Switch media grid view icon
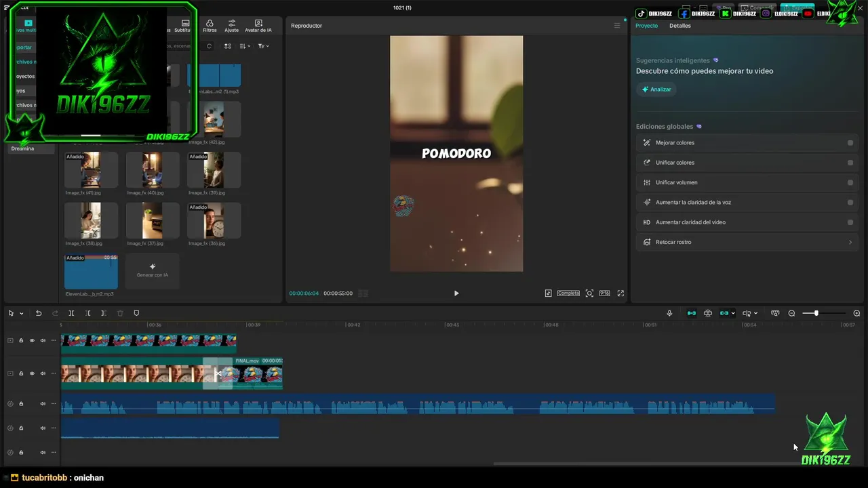This screenshot has width=868, height=488. click(228, 46)
